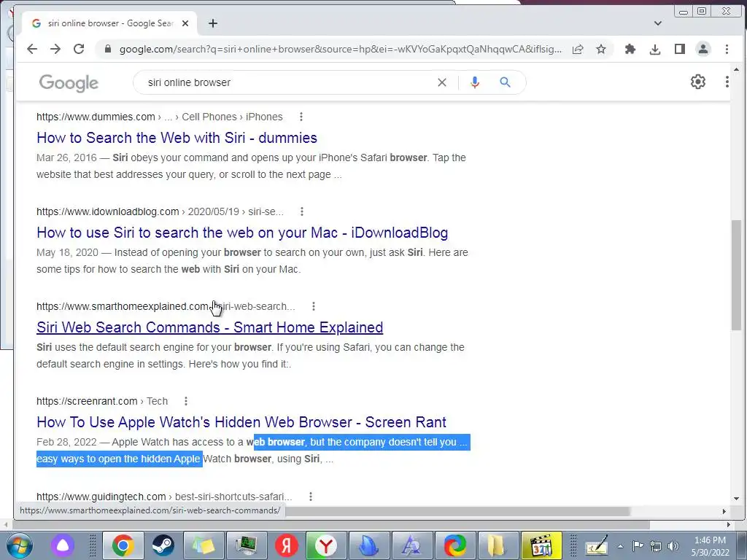This screenshot has height=560, width=747.
Task: Open the film clapper app in taskbar
Action: pyautogui.click(x=542, y=545)
